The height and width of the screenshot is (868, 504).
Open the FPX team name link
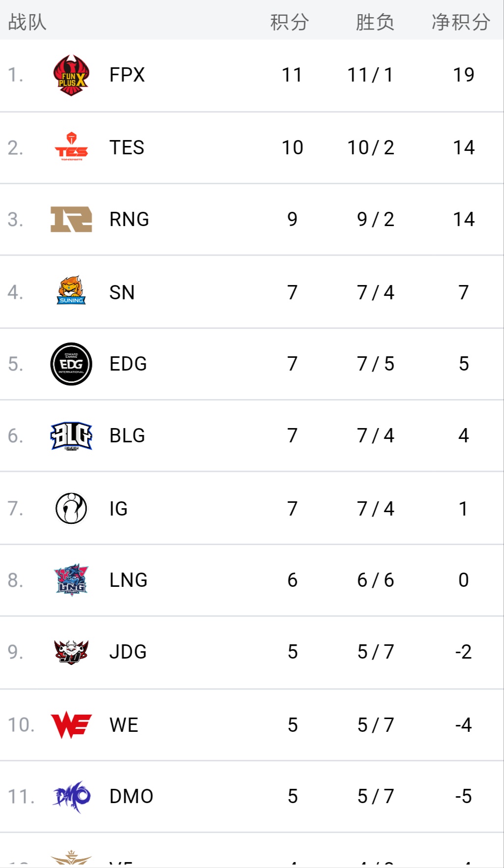127,75
